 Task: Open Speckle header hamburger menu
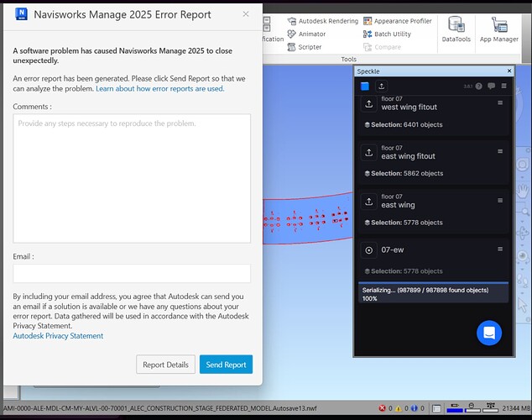pos(503,87)
